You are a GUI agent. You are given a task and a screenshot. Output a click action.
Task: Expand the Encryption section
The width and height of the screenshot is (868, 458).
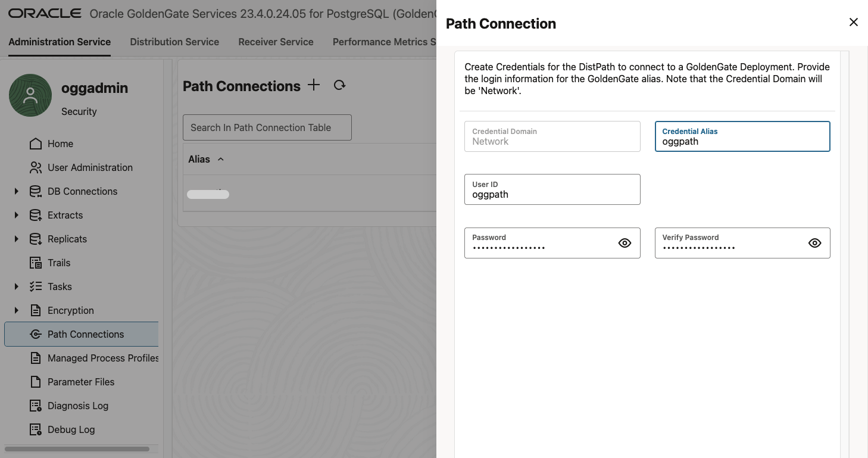point(15,310)
